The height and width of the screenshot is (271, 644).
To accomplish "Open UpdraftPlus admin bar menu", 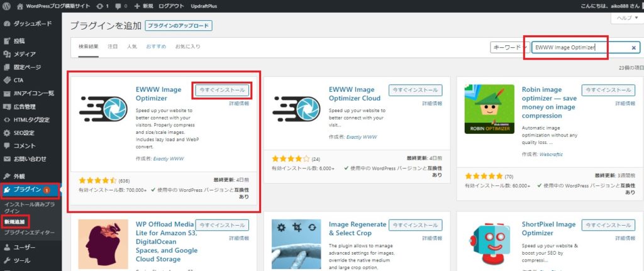I will pos(204,6).
